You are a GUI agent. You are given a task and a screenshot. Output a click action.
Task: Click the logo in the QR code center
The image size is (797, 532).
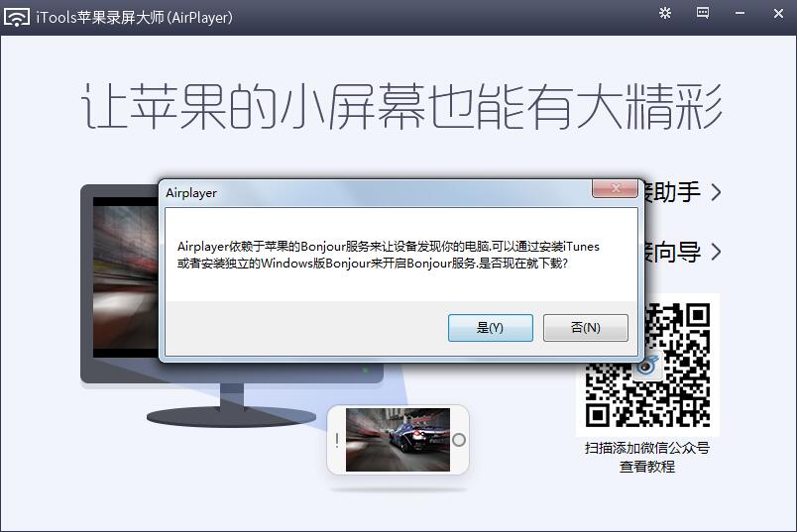click(x=646, y=365)
